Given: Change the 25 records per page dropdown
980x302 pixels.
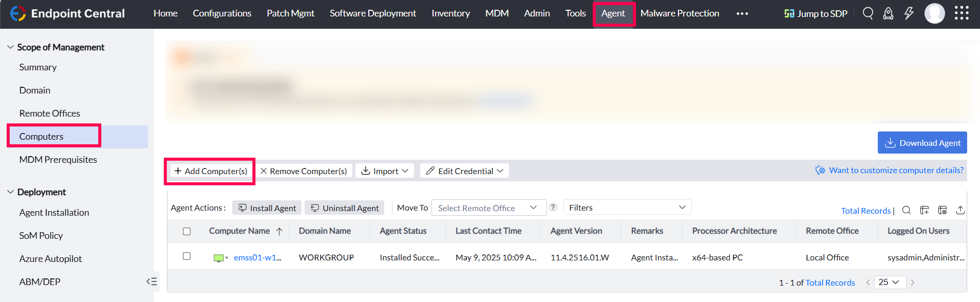Looking at the screenshot, I should [x=890, y=282].
